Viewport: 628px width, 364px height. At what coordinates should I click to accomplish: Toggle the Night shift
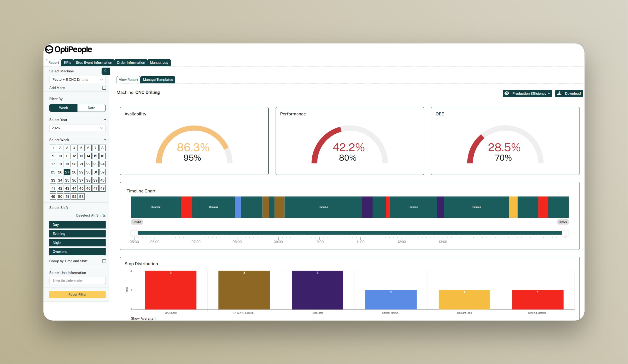click(x=77, y=243)
